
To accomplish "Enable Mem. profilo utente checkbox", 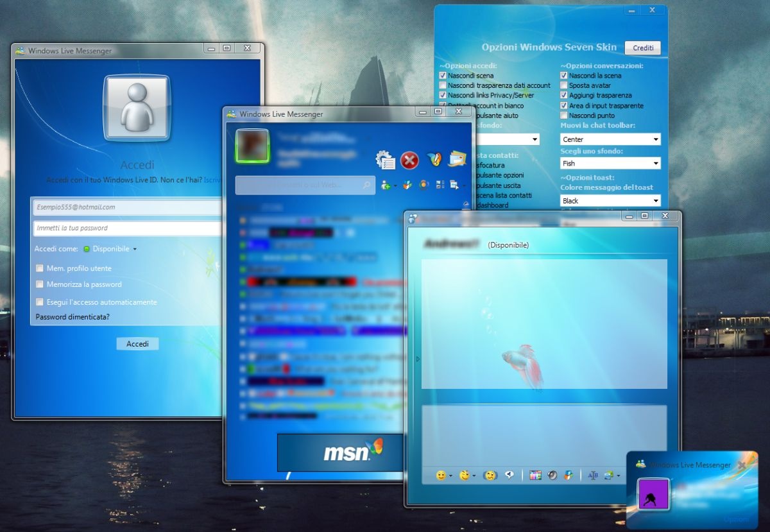I will tap(40, 268).
